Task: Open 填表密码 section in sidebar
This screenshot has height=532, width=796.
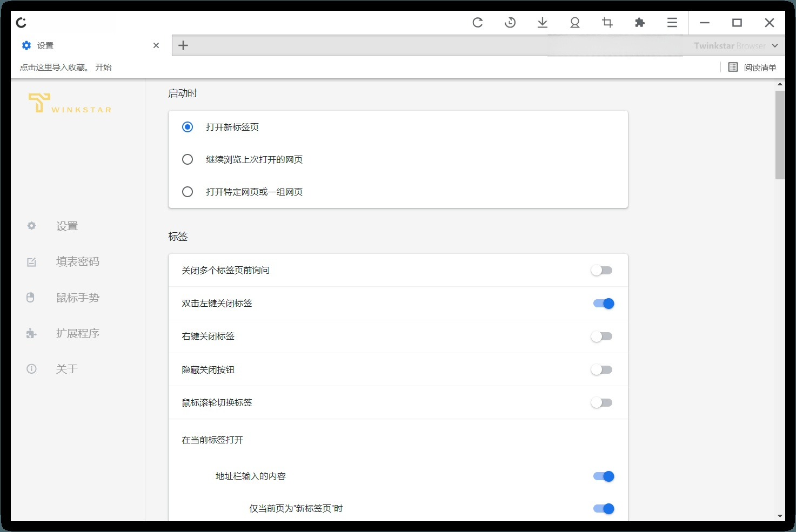Action: pos(78,261)
